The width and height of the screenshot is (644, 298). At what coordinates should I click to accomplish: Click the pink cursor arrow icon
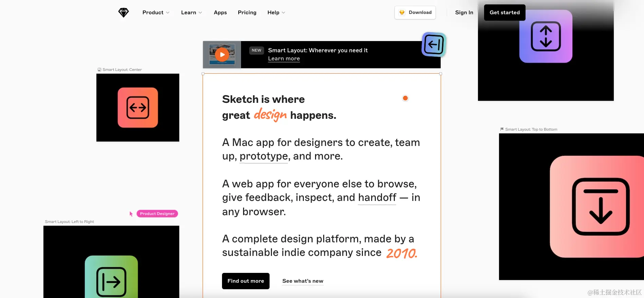pyautogui.click(x=131, y=214)
